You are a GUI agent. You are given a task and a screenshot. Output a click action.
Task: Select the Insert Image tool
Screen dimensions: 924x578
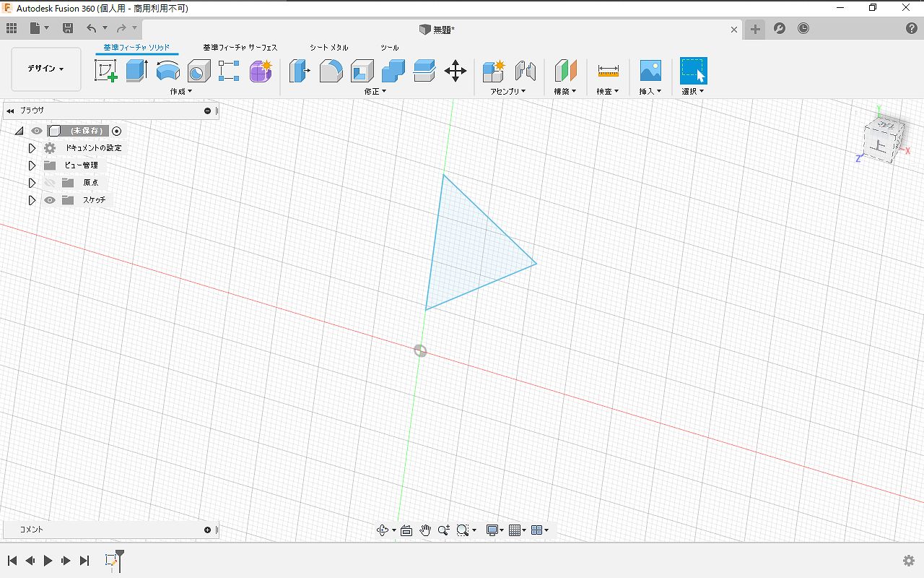(650, 71)
